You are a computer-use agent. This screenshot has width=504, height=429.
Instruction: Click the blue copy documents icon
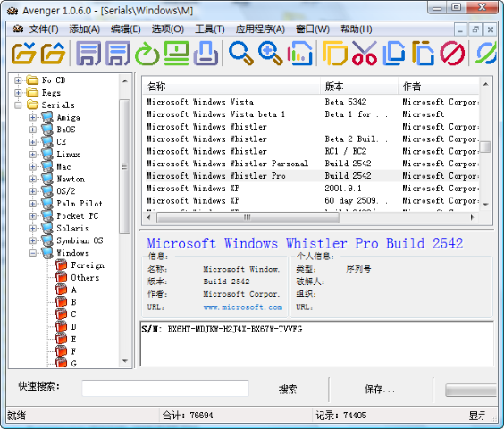pyautogui.click(x=394, y=53)
